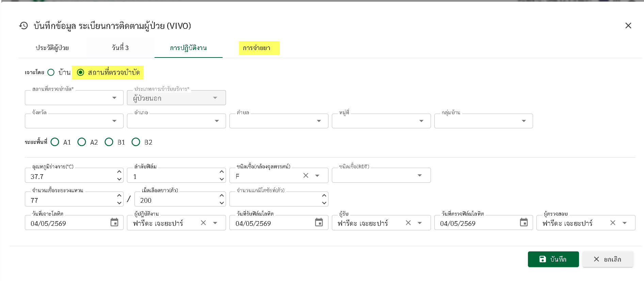Viewport: 644px width, 281px height.
Task: Choose area phase A2
Action: point(82,142)
